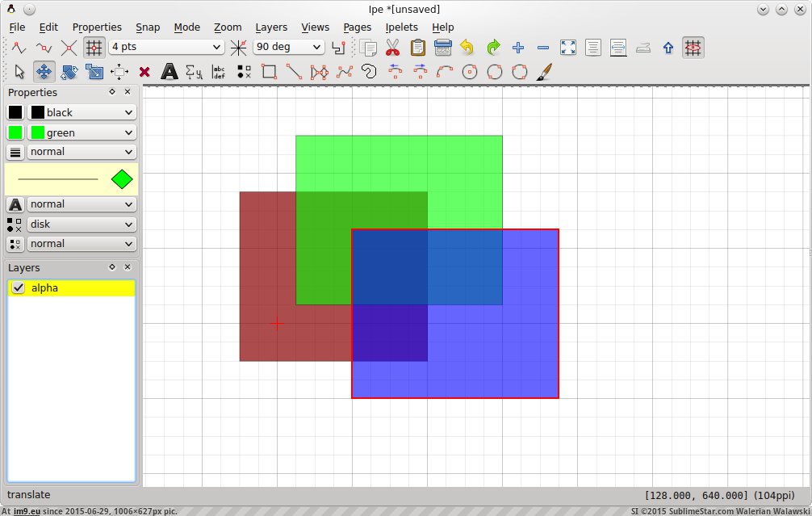Click the pen width button
The height and width of the screenshot is (516, 812).
[x=15, y=152]
